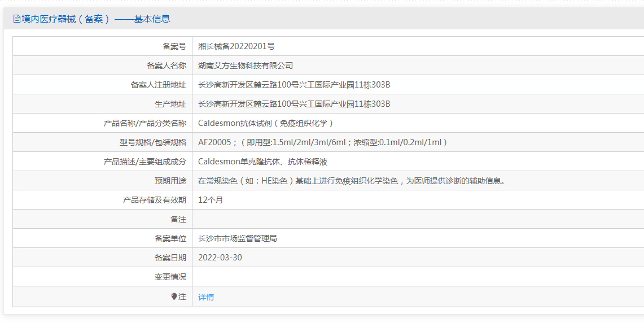Open the 详情 link
Image resolution: width=644 pixels, height=331 pixels.
[x=206, y=297]
